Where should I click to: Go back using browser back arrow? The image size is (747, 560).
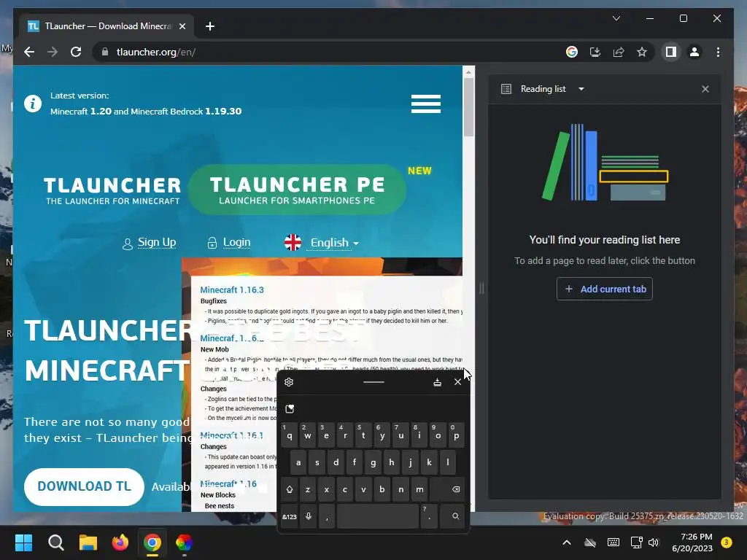(29, 52)
